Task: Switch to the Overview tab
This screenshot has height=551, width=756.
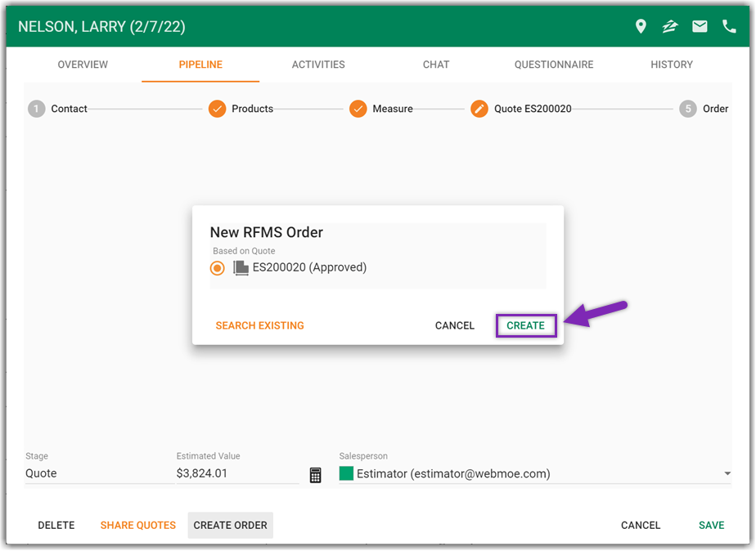Action: (x=83, y=65)
